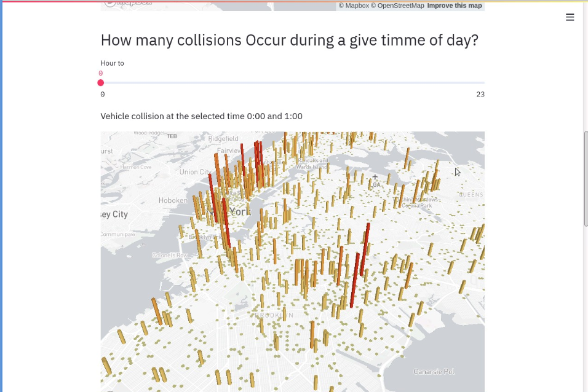
Task: Open the Streamlit hamburger menu
Action: click(570, 17)
